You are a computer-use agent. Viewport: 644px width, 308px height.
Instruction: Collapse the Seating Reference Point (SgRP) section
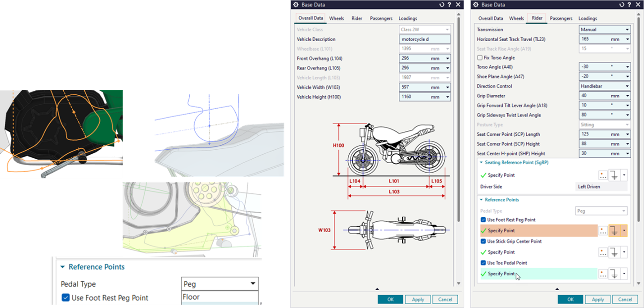click(481, 162)
